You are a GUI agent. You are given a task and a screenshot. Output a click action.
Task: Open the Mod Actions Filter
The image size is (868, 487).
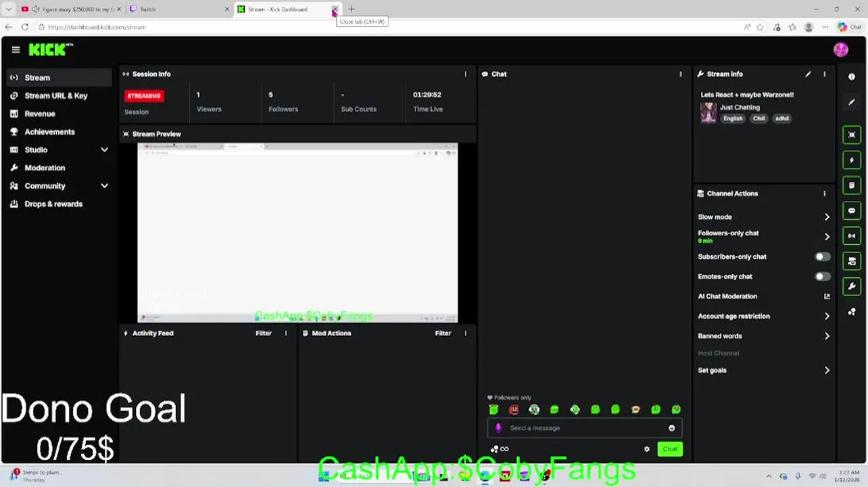click(x=443, y=333)
